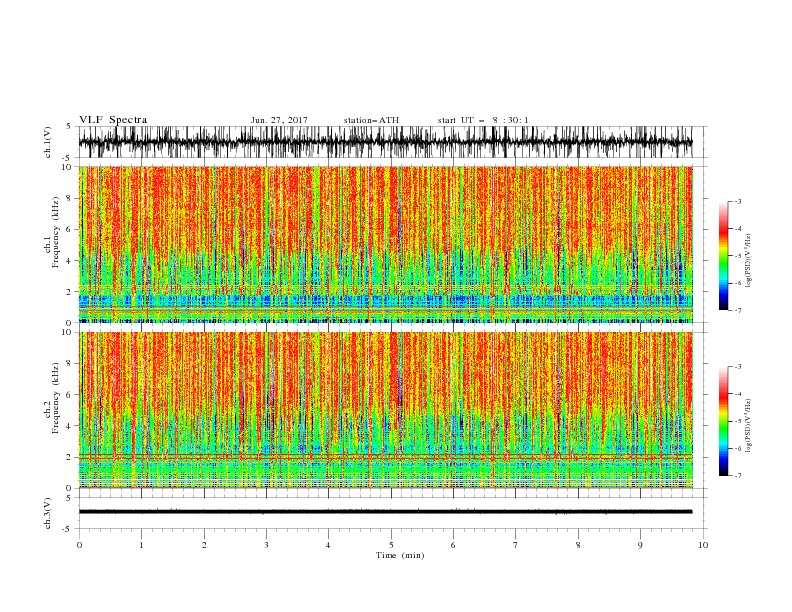Click the ch.3 voltage waveform trace
The image size is (792, 612).
pyautogui.click(x=386, y=512)
